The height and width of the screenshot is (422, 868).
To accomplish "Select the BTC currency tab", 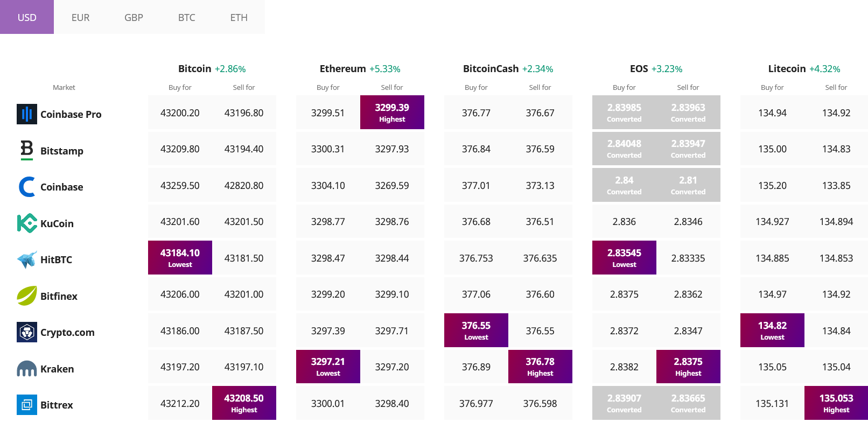I will (186, 17).
